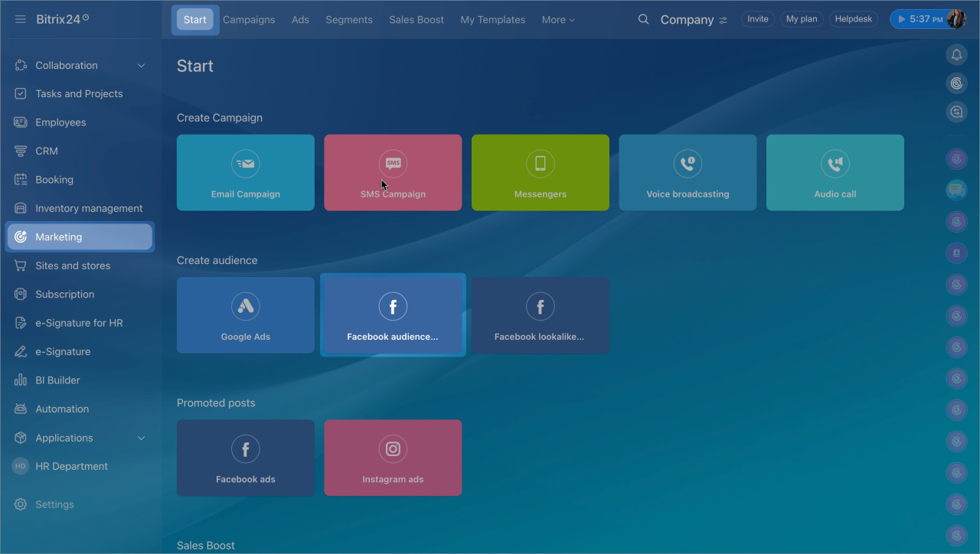The image size is (980, 554).
Task: Expand the Applications section chevron
Action: [x=141, y=438]
